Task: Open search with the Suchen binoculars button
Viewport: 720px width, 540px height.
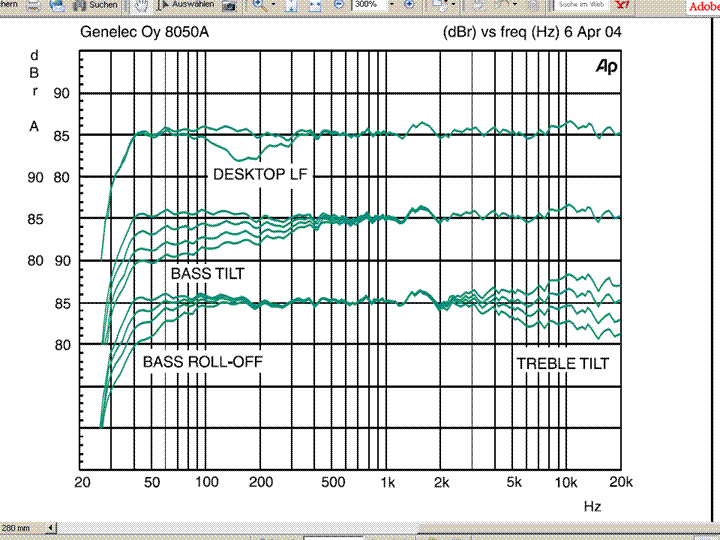Action: pyautogui.click(x=95, y=5)
